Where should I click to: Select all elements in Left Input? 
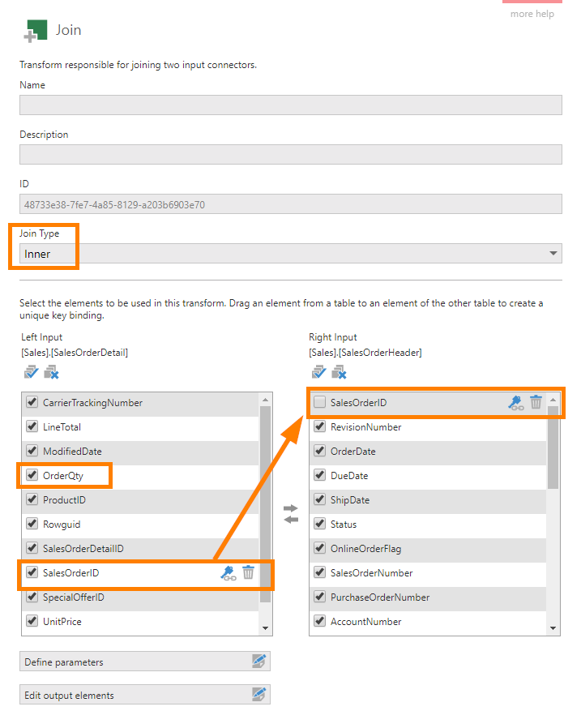click(x=31, y=371)
